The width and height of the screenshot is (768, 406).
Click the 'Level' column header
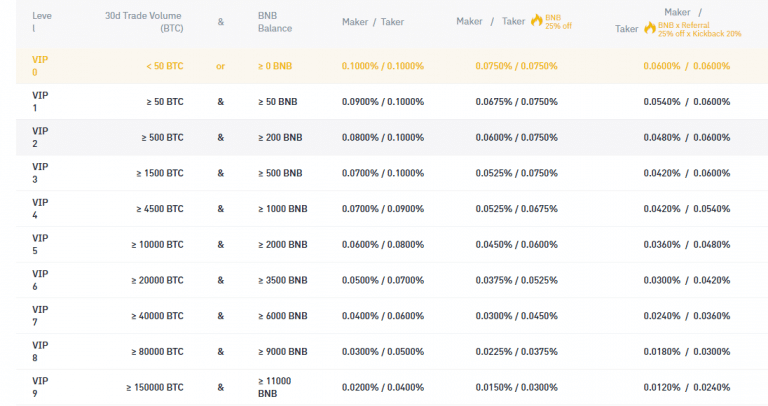(x=42, y=22)
